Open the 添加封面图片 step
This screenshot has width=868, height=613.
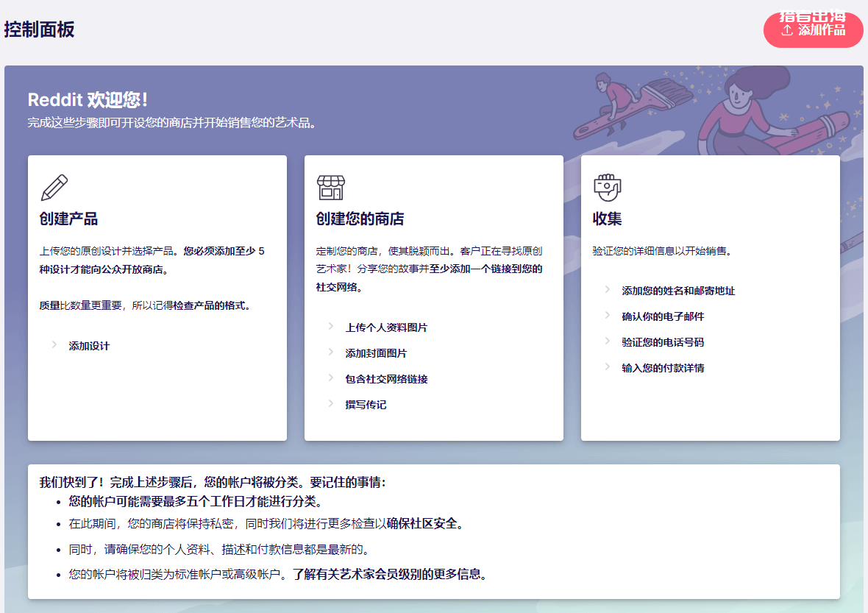point(376,353)
